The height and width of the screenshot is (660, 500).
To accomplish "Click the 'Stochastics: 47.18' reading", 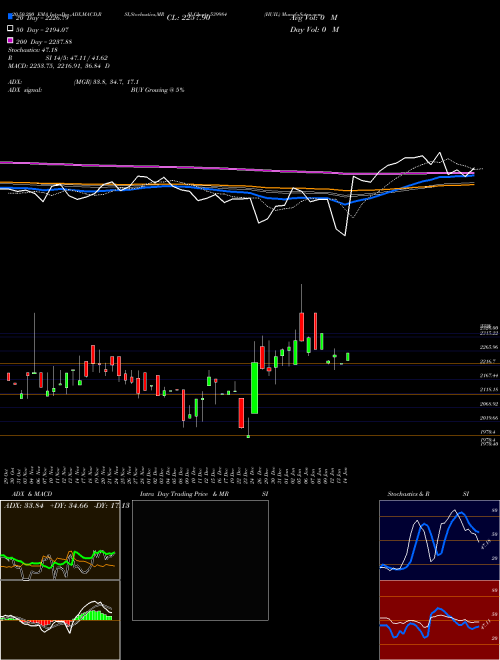I will 32,50.
